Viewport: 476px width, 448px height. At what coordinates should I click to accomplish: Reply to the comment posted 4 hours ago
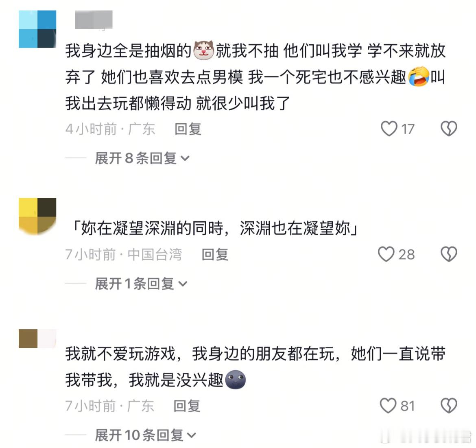click(188, 129)
